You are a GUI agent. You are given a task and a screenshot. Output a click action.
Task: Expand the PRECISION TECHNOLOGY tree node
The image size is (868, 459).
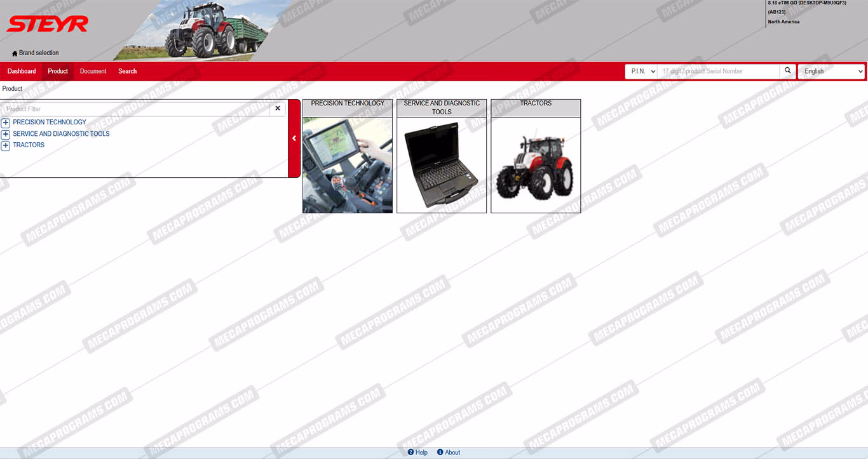[x=6, y=123]
